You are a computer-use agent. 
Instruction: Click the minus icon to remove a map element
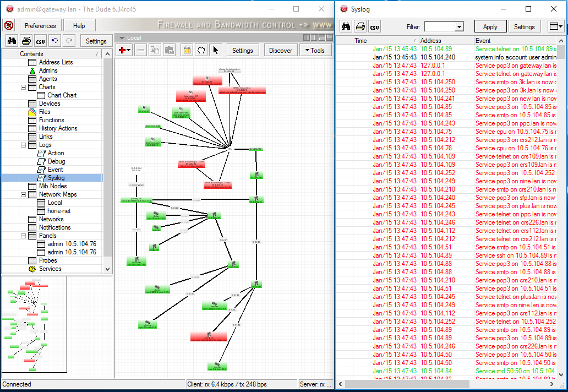click(x=141, y=50)
